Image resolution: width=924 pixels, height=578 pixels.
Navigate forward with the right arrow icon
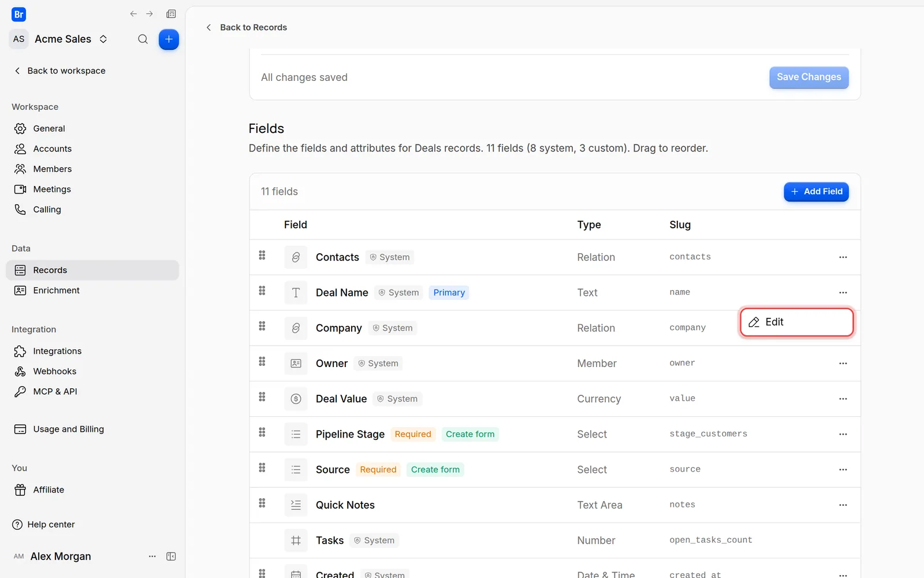tap(150, 14)
